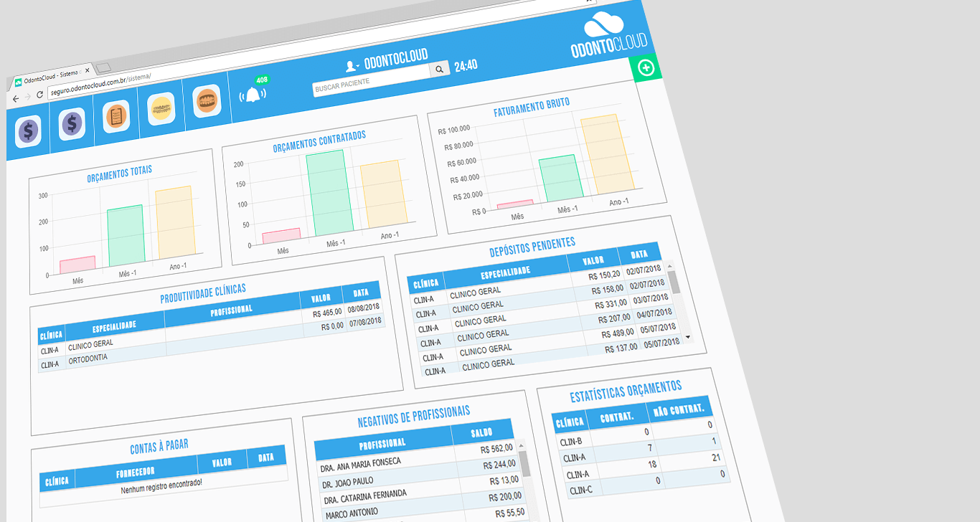Click the value 18 in Contrat. column
Screen dimensions: 980x522
(x=652, y=464)
